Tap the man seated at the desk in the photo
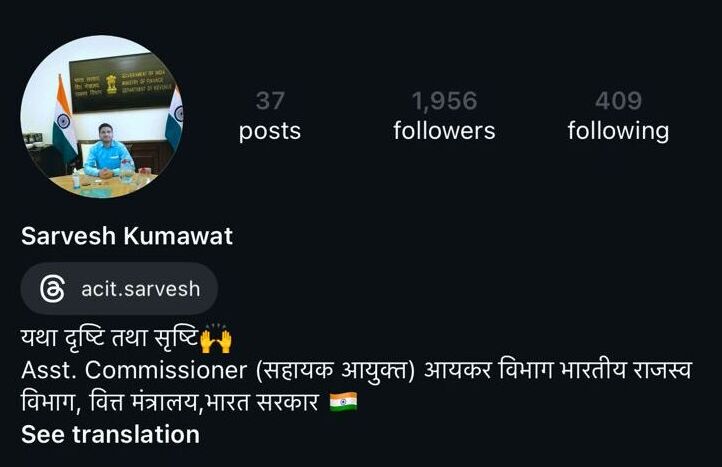722x467 pixels. [x=108, y=152]
